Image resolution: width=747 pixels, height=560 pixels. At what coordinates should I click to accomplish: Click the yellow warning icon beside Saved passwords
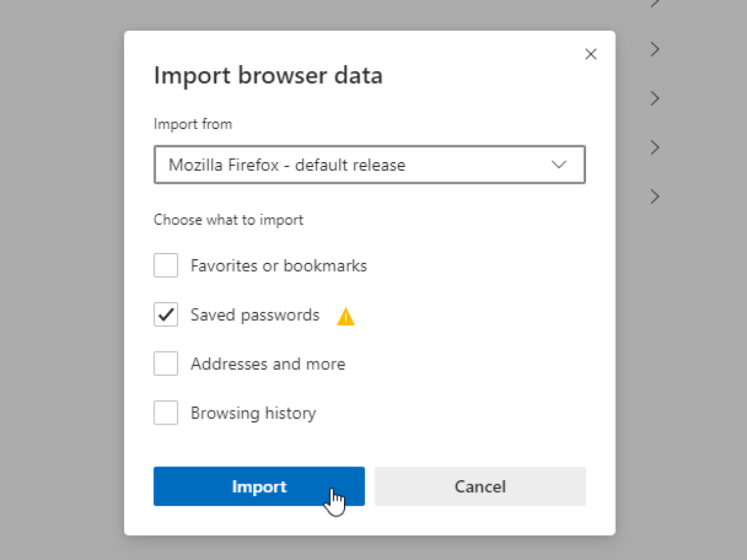click(x=345, y=317)
